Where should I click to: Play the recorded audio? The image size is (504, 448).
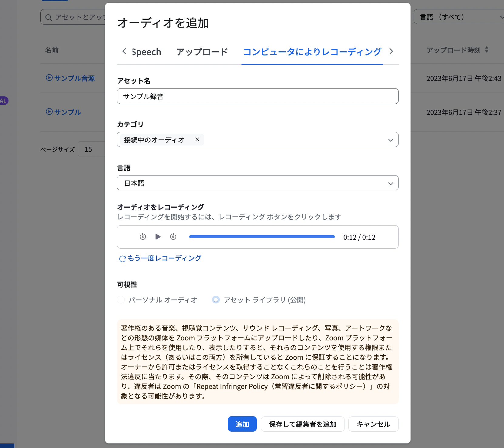pos(158,237)
